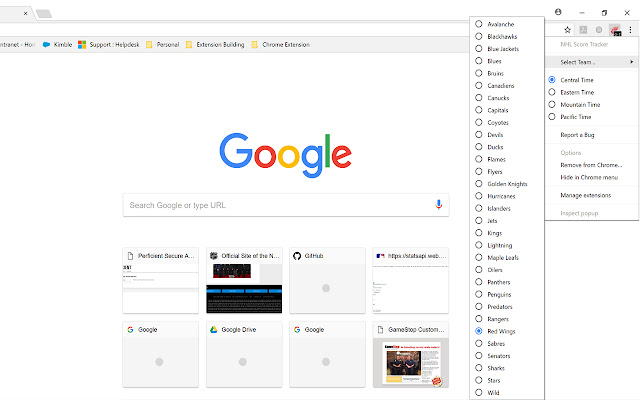
Task: Open the Chrome Extension bookmarks folder
Action: pyautogui.click(x=281, y=44)
